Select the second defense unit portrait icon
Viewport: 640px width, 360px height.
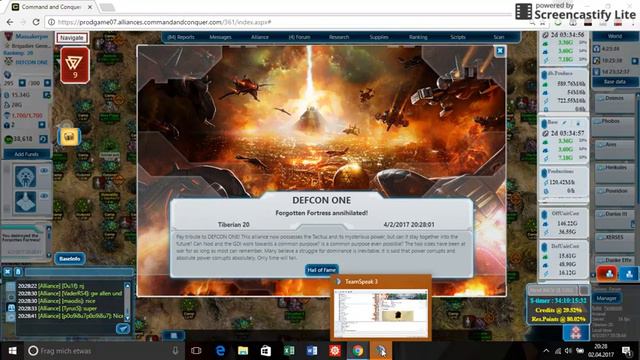click(25, 202)
